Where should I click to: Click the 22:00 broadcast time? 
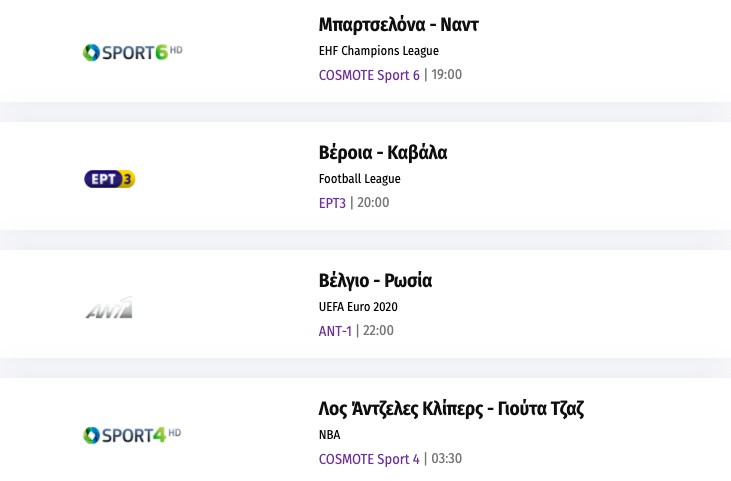point(378,331)
